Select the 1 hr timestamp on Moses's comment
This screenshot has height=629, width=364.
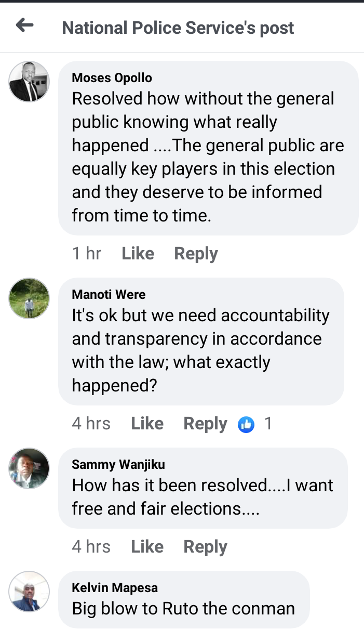coord(87,254)
